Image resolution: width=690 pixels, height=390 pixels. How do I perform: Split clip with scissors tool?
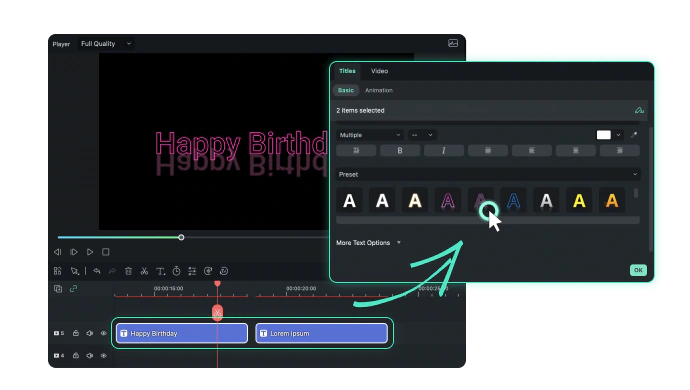click(x=144, y=271)
